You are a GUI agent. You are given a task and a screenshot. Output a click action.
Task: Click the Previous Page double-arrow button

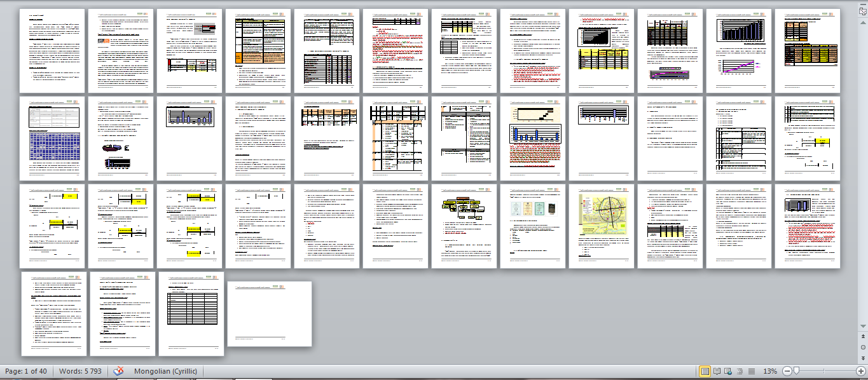pyautogui.click(x=862, y=337)
